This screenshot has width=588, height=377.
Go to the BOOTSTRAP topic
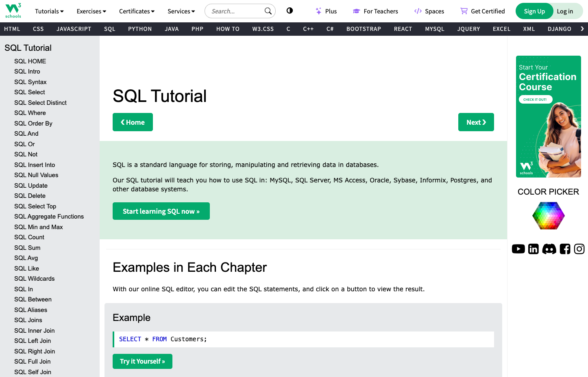pyautogui.click(x=364, y=29)
